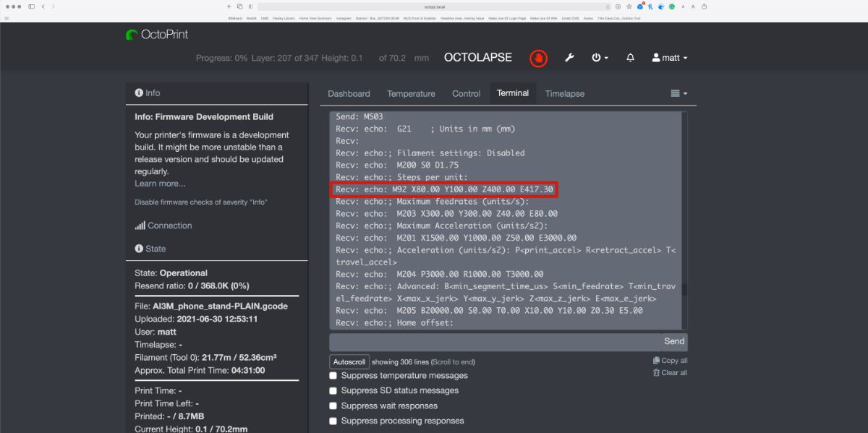Click the browser downloads icon
868x433 pixels.
click(x=618, y=7)
